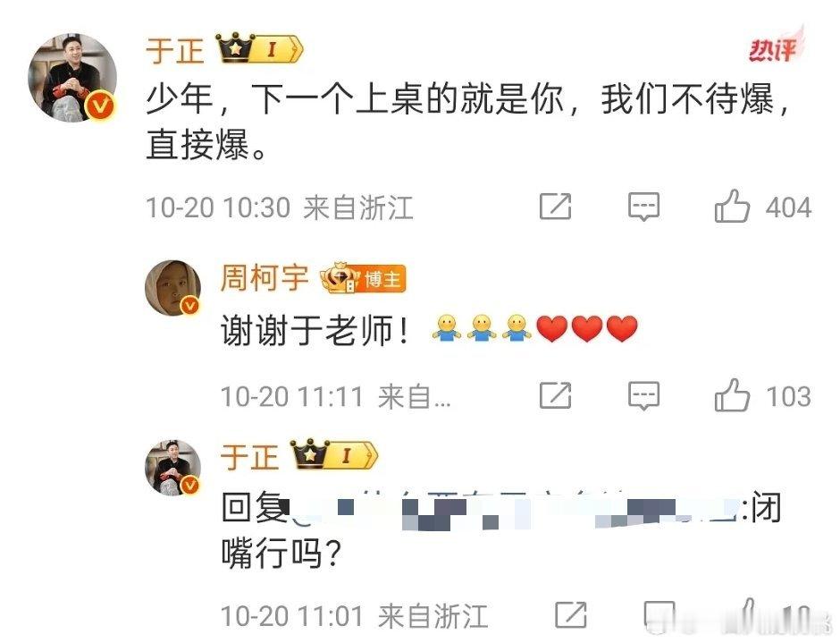Open the 于正 username link at top

(x=174, y=51)
